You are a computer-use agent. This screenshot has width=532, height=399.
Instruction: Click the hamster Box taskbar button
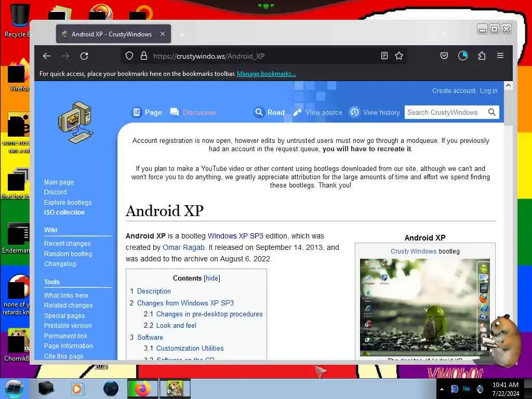(x=175, y=389)
